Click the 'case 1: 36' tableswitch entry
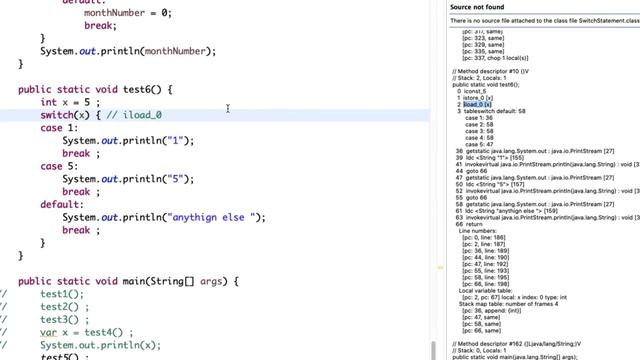Viewport: 640px width, 360px height. coord(479,118)
